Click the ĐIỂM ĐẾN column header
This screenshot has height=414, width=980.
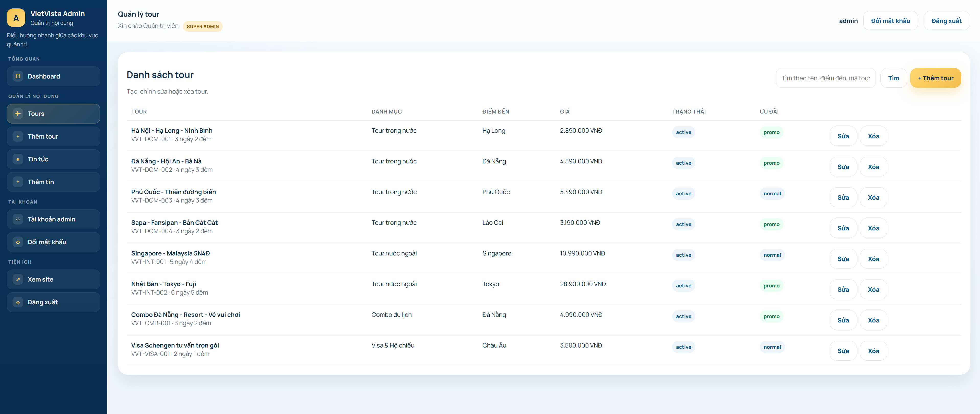(496, 111)
